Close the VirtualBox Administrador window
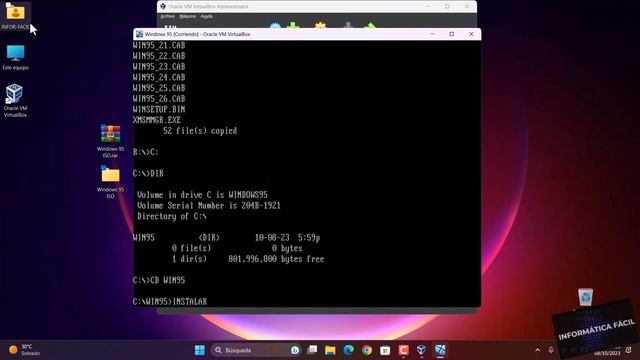This screenshot has height=360, width=640. (467, 7)
